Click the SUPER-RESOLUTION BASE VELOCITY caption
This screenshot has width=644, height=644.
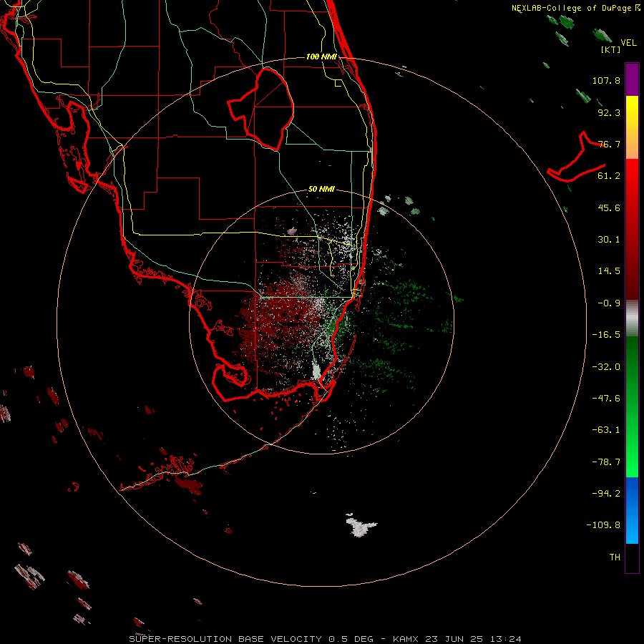225,639
